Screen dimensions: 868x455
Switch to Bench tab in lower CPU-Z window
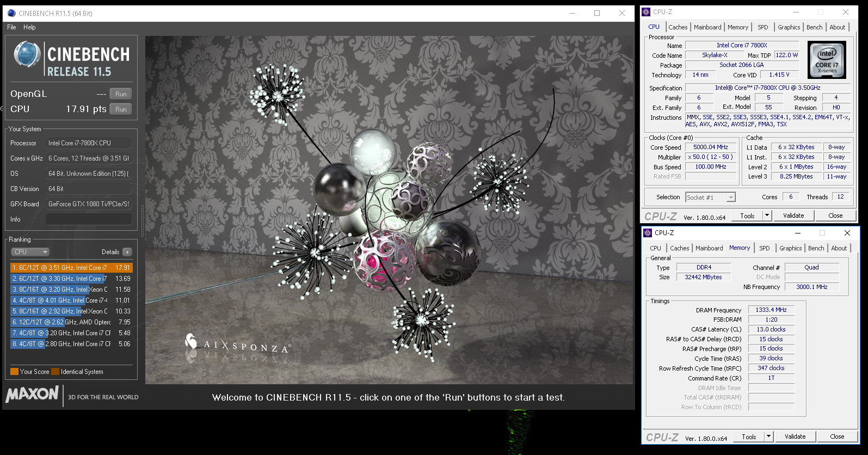point(816,248)
